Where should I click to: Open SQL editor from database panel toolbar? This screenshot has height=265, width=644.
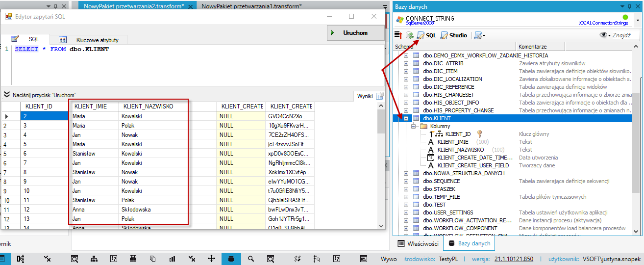426,35
